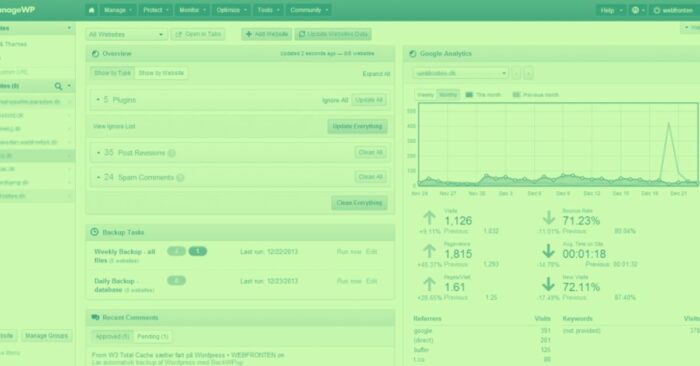700x366 pixels.
Task: Open the View Ignore List link
Action: pos(114,126)
